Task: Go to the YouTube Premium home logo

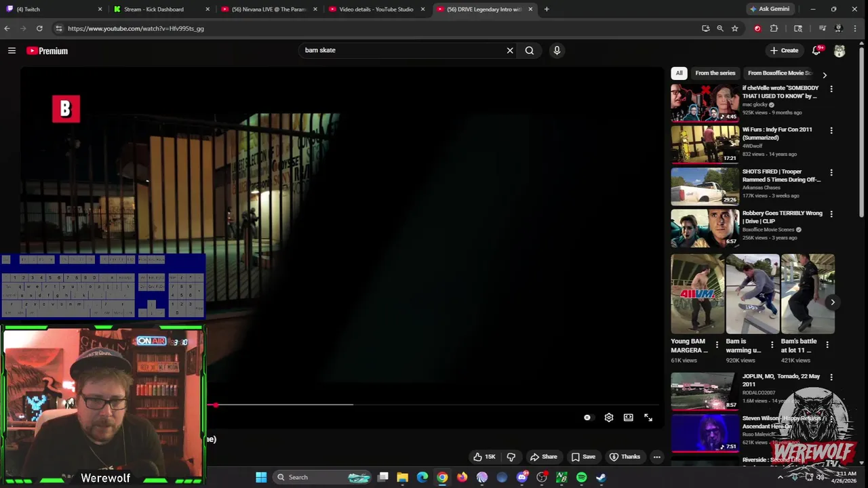Action: point(47,51)
